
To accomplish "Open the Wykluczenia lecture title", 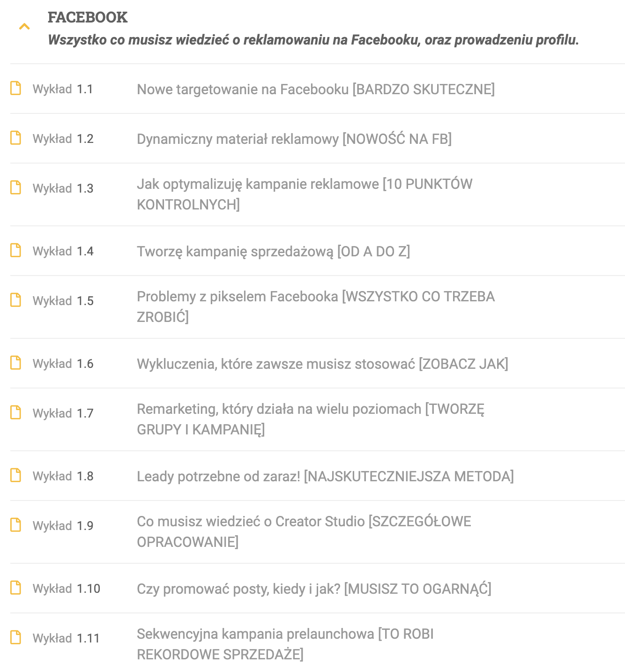I will tap(322, 364).
